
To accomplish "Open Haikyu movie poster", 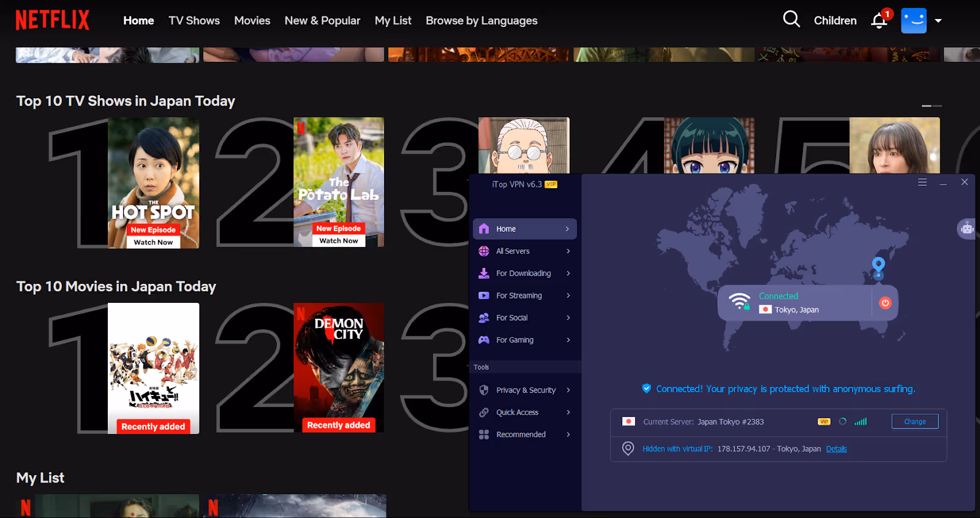I will (153, 368).
